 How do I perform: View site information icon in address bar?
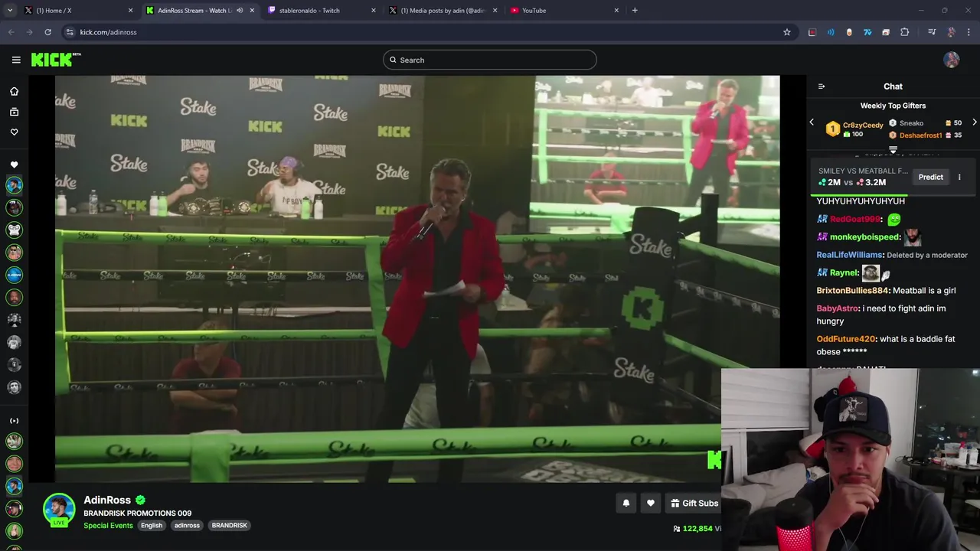[70, 32]
